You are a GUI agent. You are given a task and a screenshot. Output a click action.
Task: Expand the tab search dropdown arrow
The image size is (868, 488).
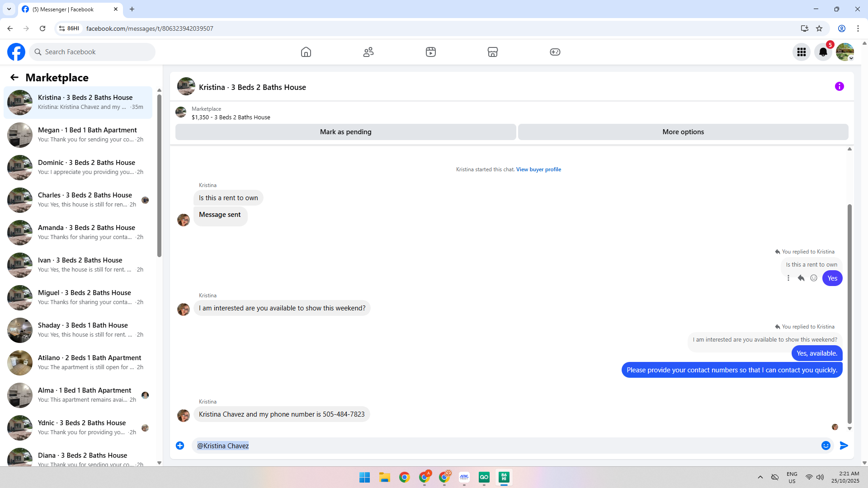(9, 9)
